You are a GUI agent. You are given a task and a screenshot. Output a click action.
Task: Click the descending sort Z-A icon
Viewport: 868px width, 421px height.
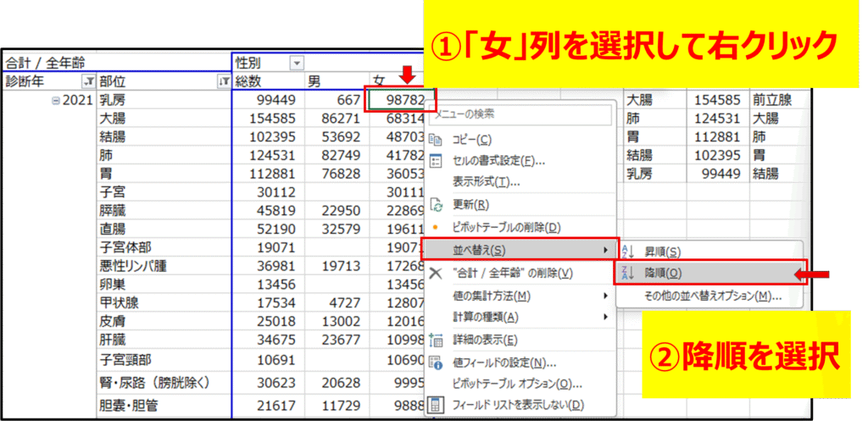tap(628, 274)
